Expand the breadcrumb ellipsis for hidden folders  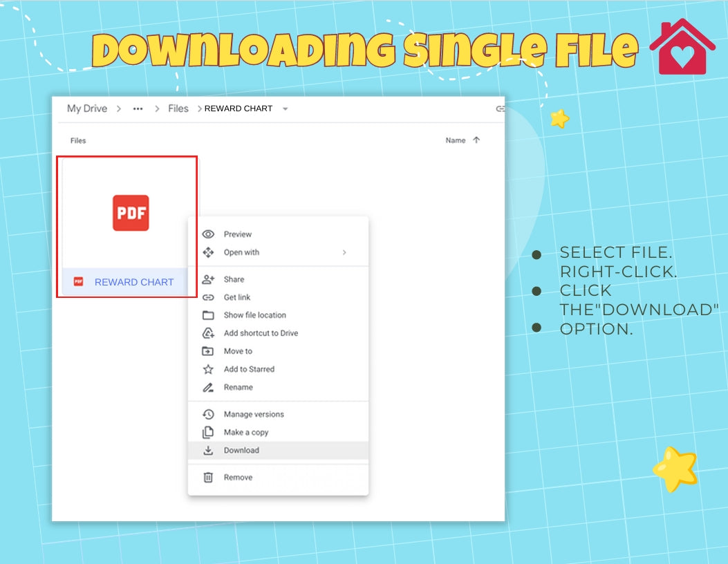click(x=138, y=109)
